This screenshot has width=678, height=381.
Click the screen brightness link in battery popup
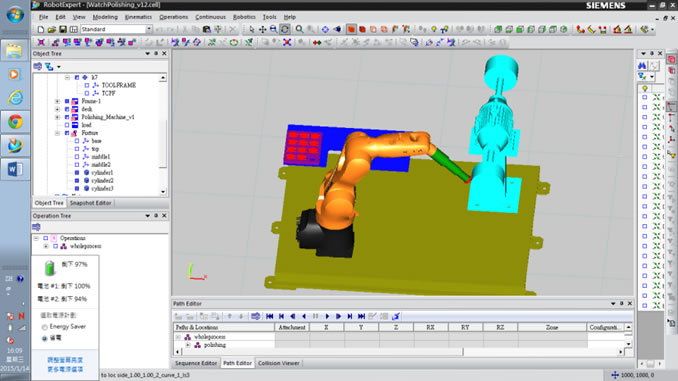click(x=65, y=360)
